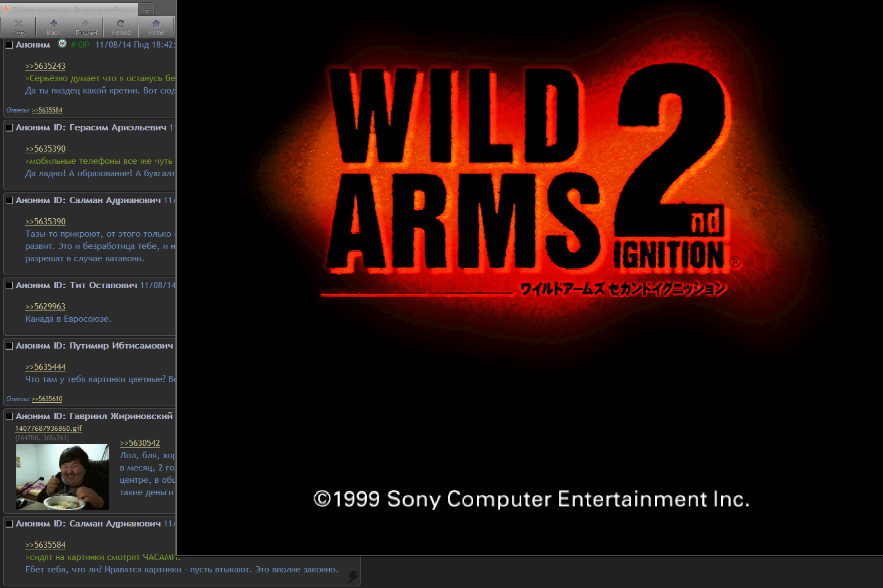Click the text 'Канада в Евросоюзе.'
This screenshot has height=588, width=883.
point(68,319)
